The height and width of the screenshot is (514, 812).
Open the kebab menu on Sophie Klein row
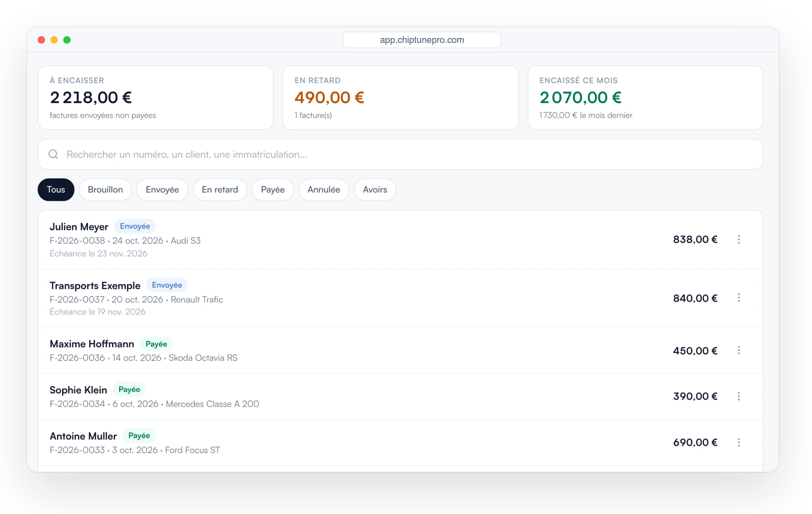(739, 396)
